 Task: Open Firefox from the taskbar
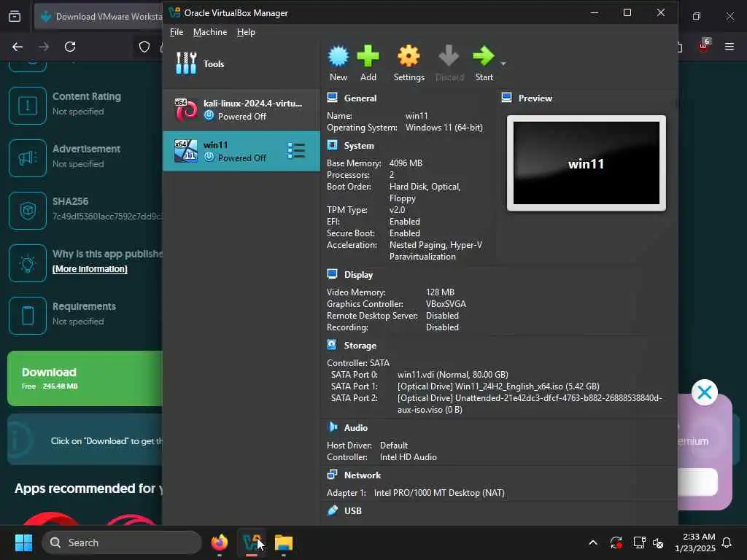(x=220, y=542)
